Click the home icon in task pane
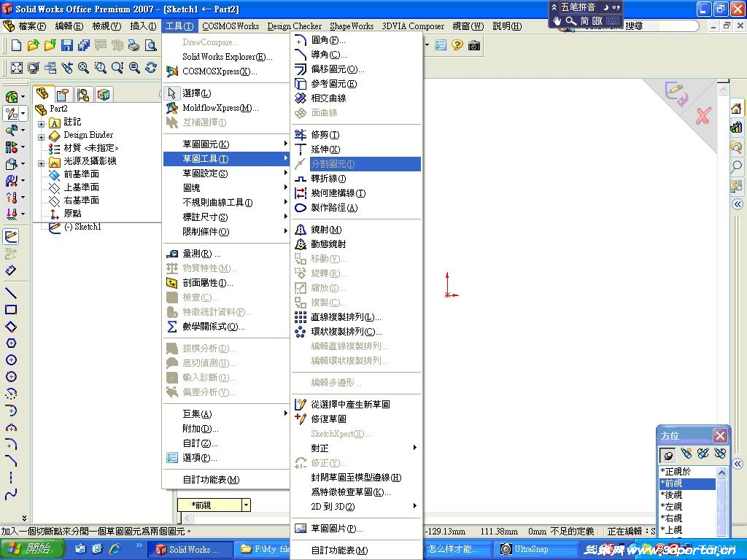Screen dimensions: 747x560 click(x=737, y=109)
